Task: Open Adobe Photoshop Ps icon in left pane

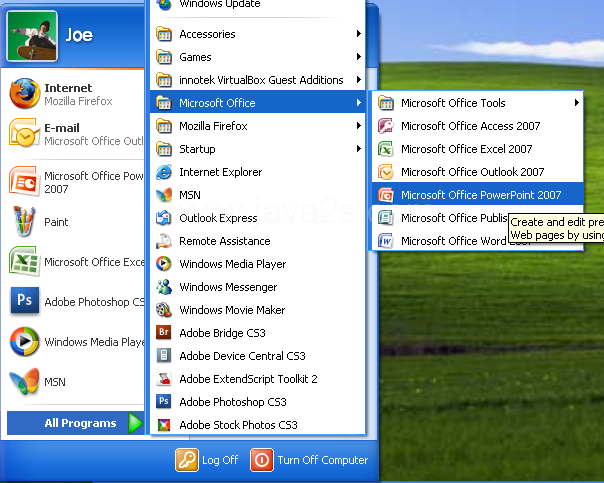Action: click(25, 300)
